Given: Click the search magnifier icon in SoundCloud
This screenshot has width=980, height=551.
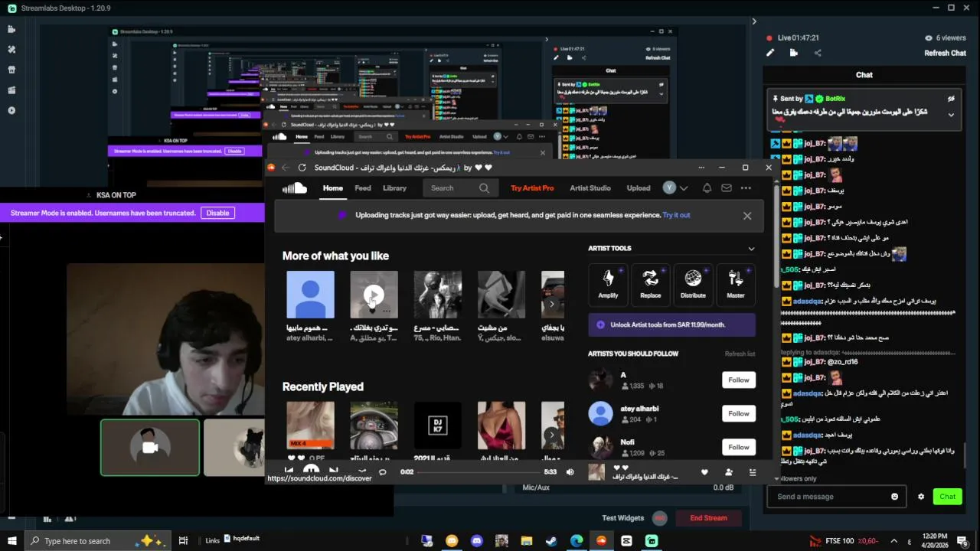Looking at the screenshot, I should [484, 188].
